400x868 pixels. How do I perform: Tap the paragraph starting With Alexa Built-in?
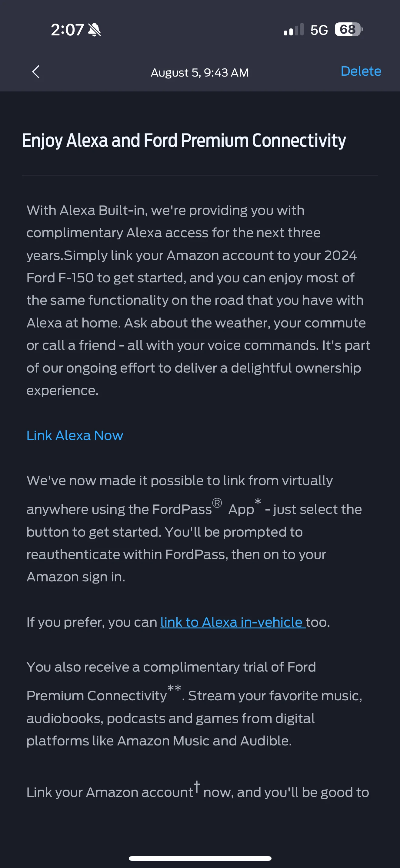pyautogui.click(x=198, y=300)
